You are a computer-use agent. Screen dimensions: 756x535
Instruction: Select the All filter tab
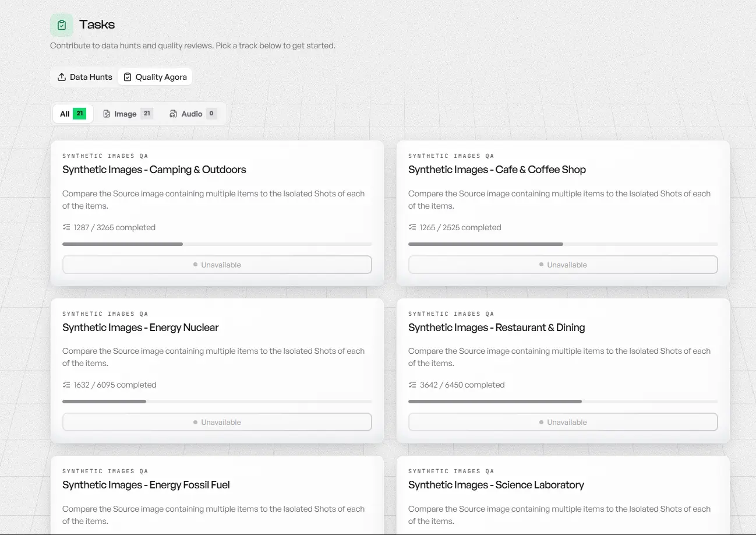(73, 114)
